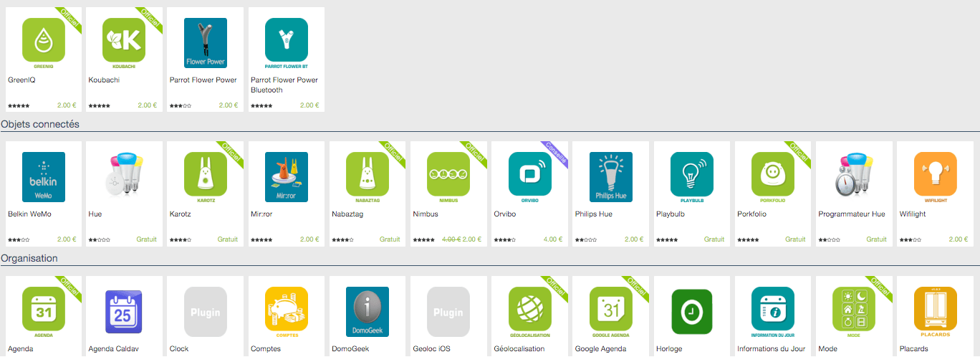The width and height of the screenshot is (980, 357).
Task: Open the Nimbus plugin icon
Action: pos(448,177)
